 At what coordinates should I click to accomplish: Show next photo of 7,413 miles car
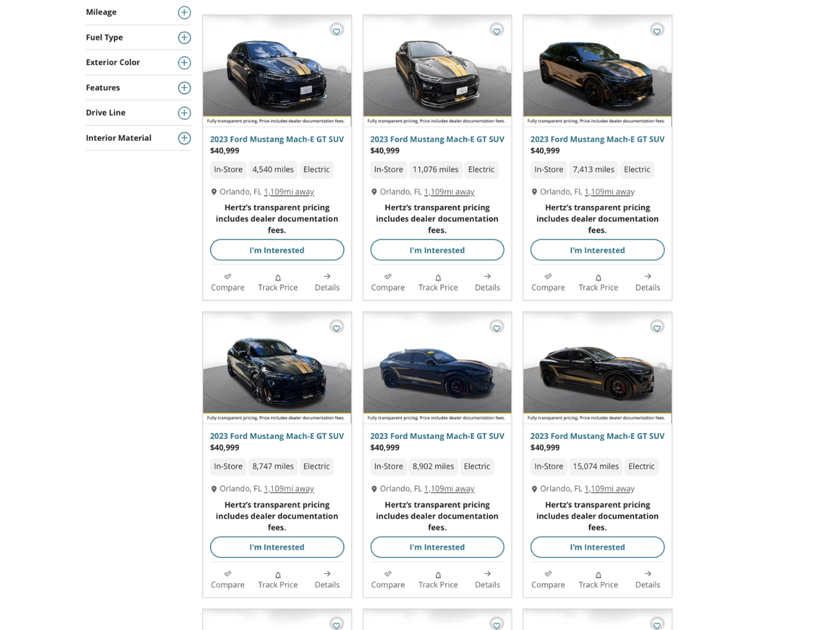[662, 71]
